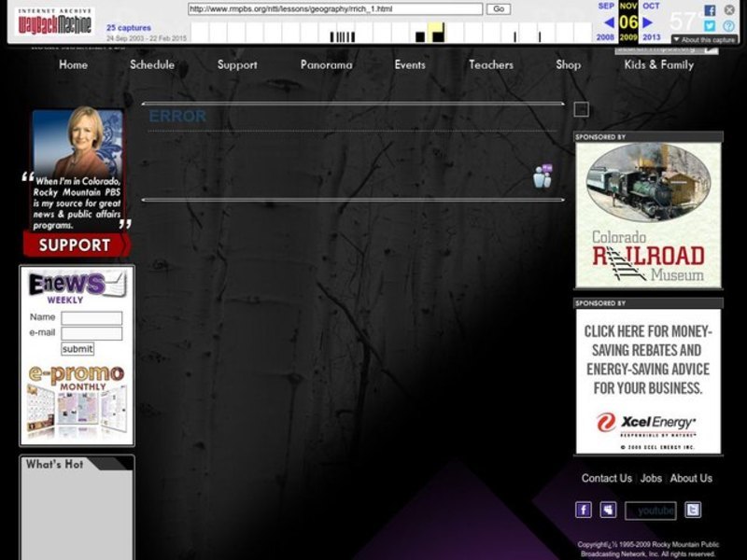Viewport: 747px width, 560px height.
Task: Click the Enews Name input field
Action: (92, 317)
